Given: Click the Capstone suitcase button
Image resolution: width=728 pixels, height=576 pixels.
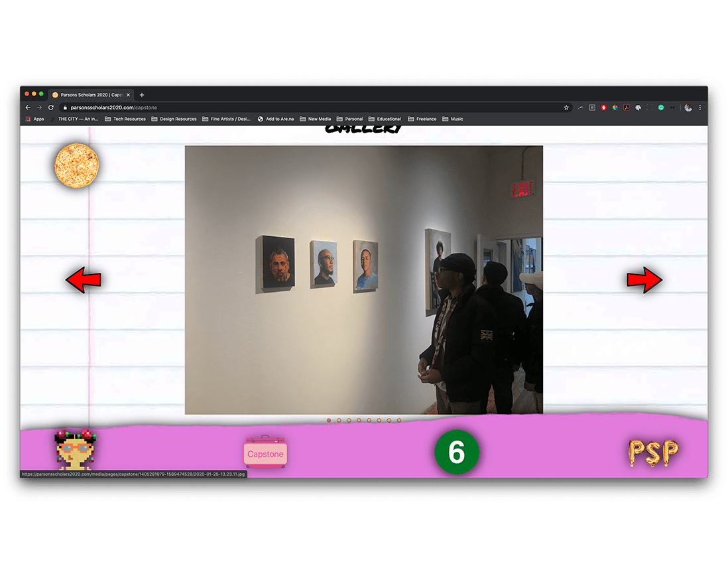Looking at the screenshot, I should [266, 452].
